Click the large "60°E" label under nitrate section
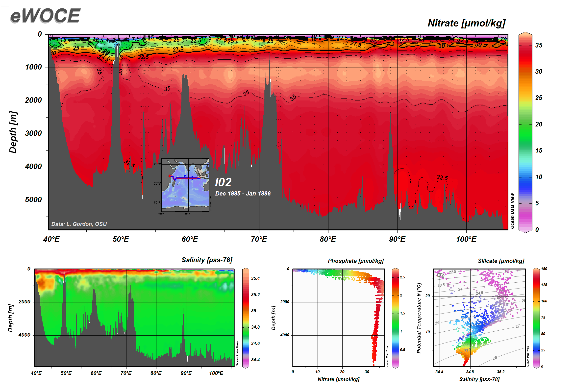The height and width of the screenshot is (392, 573). coord(190,239)
